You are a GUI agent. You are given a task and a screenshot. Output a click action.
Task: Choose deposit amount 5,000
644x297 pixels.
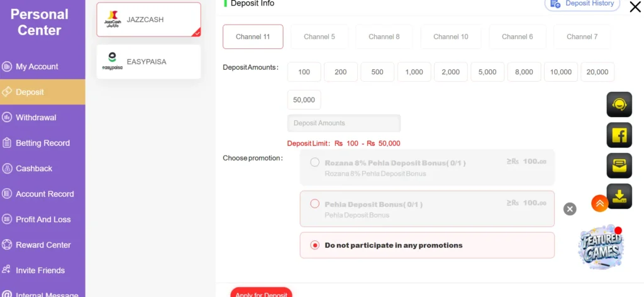(487, 72)
